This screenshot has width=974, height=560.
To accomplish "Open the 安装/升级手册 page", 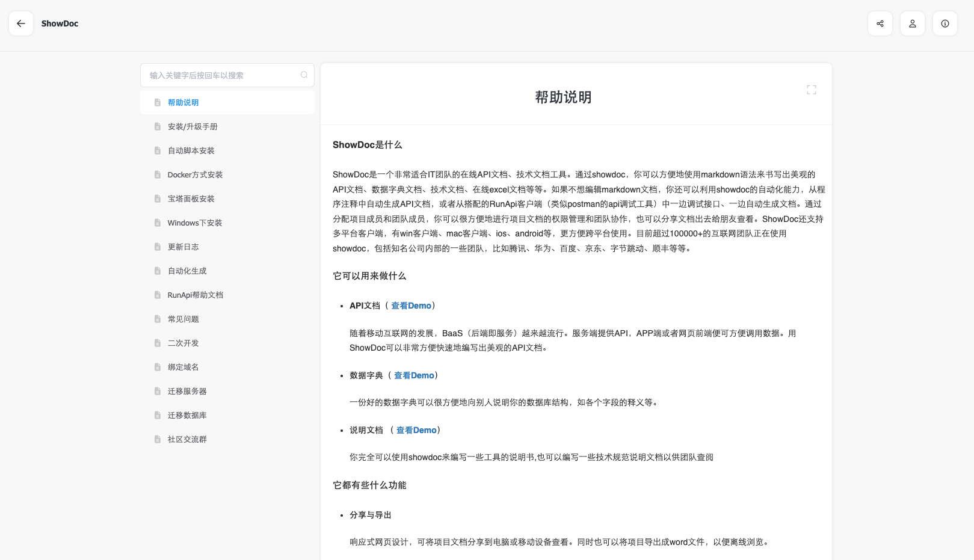I will coord(192,126).
